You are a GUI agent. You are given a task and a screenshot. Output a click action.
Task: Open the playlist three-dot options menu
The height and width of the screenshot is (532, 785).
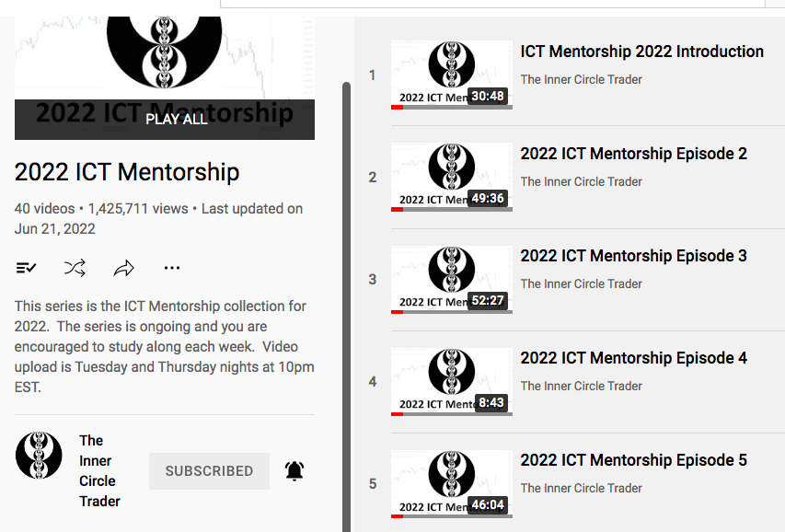pyautogui.click(x=172, y=268)
